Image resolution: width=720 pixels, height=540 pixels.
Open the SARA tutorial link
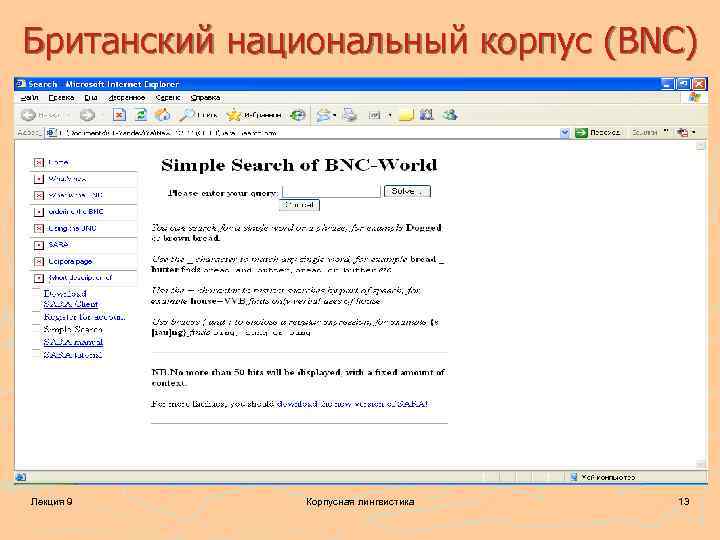pos(73,354)
